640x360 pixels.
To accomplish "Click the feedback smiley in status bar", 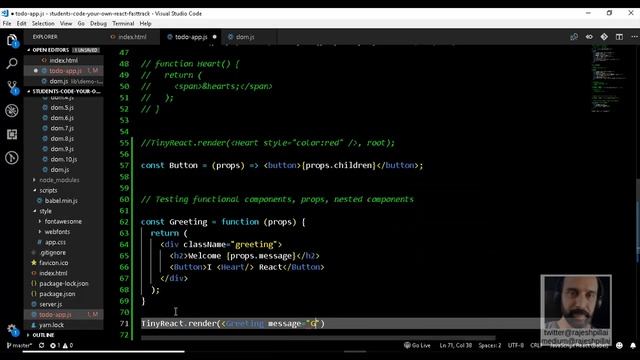I will [619, 345].
